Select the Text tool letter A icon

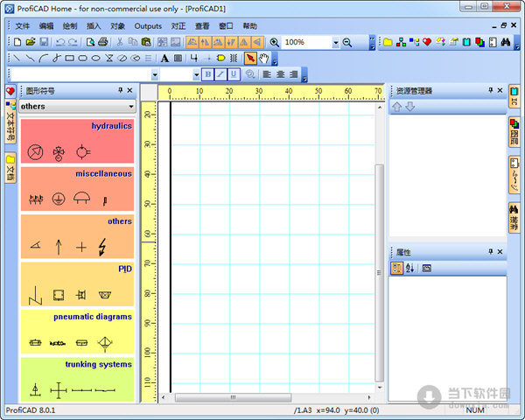click(164, 59)
